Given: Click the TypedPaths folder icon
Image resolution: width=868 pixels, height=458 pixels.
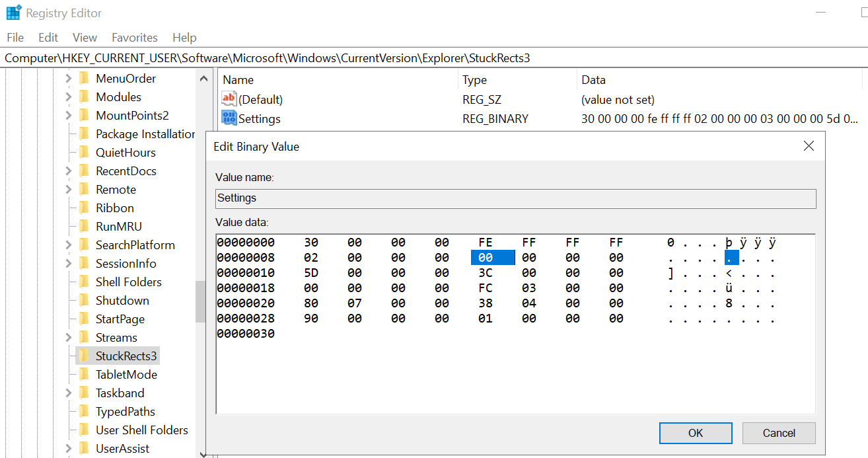Looking at the screenshot, I should [x=84, y=411].
